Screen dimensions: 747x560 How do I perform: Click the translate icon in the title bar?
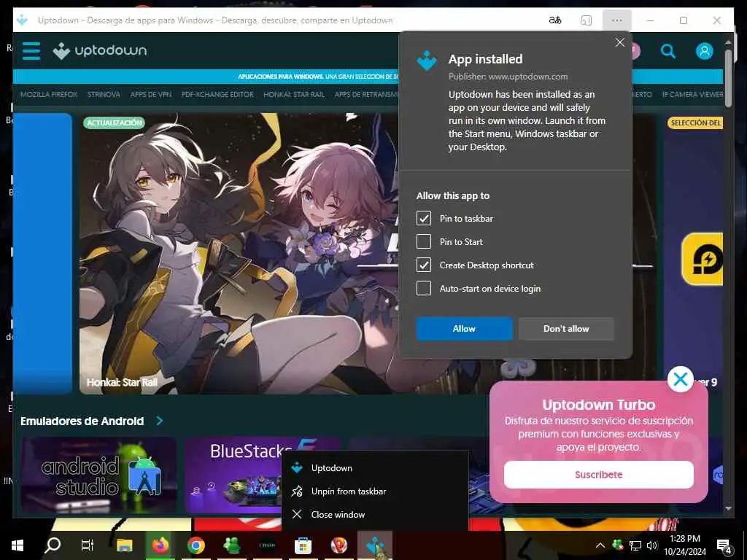click(x=555, y=20)
